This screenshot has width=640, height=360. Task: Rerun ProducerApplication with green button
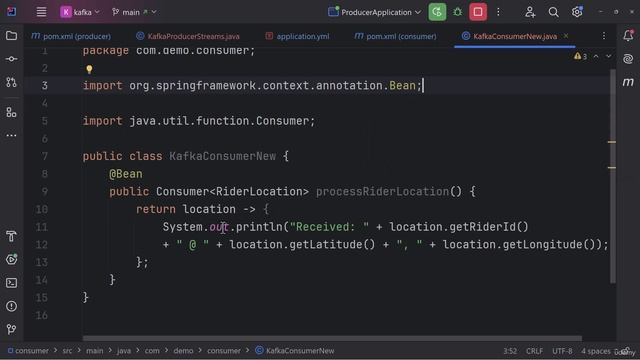(x=437, y=12)
